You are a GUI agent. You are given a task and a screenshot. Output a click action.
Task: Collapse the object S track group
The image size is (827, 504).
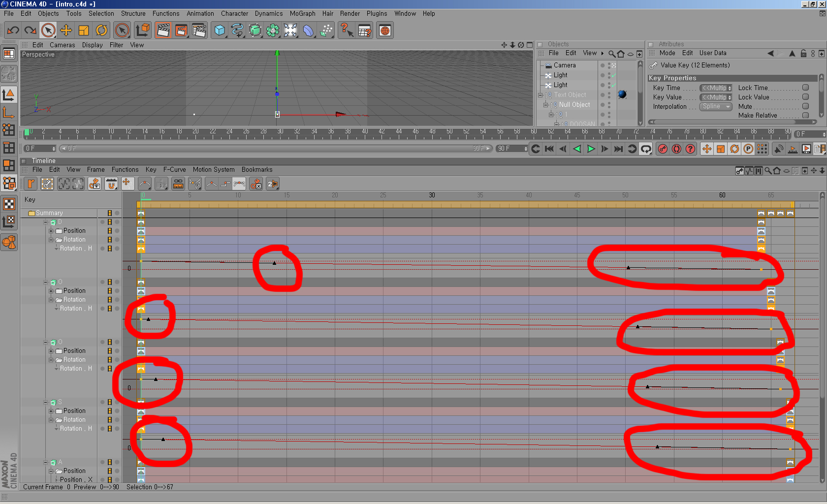coord(45,402)
